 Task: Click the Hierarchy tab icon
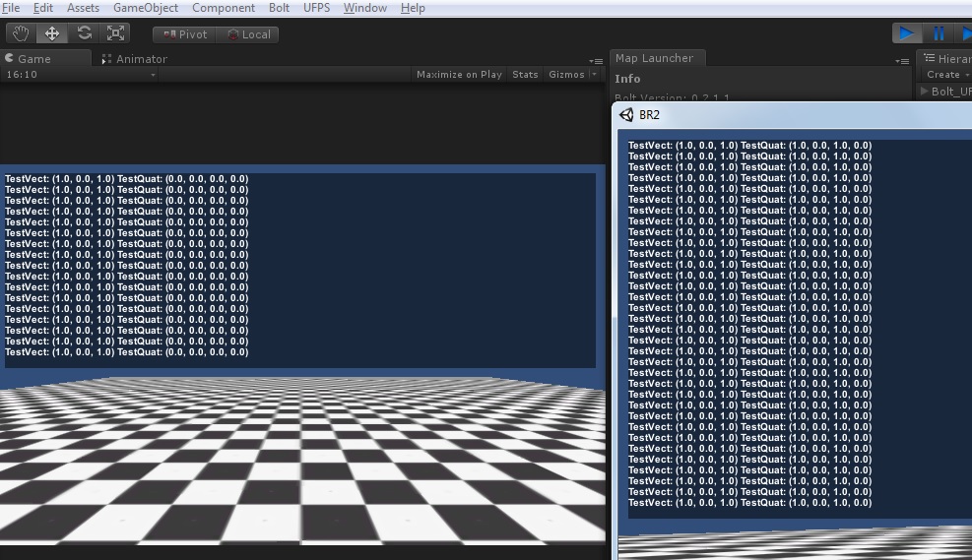(x=930, y=58)
